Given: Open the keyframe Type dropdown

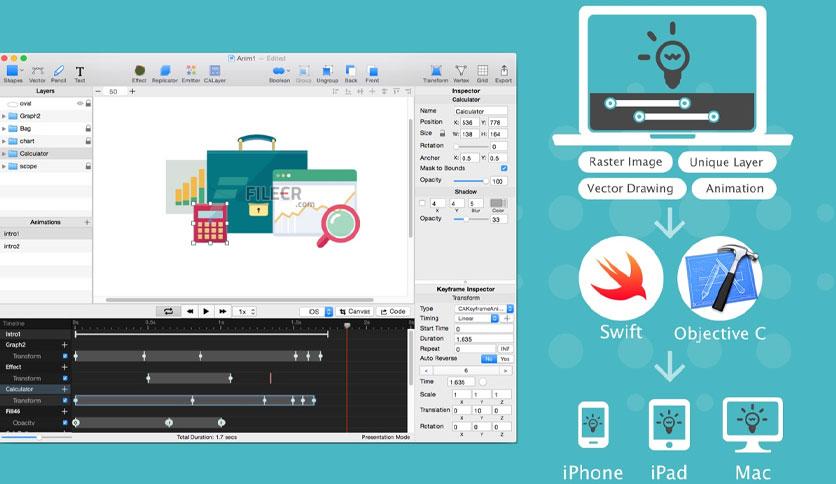Looking at the screenshot, I should click(484, 309).
